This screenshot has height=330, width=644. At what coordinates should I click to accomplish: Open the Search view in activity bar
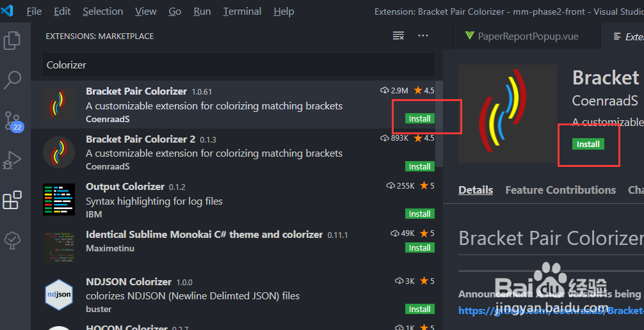12,80
